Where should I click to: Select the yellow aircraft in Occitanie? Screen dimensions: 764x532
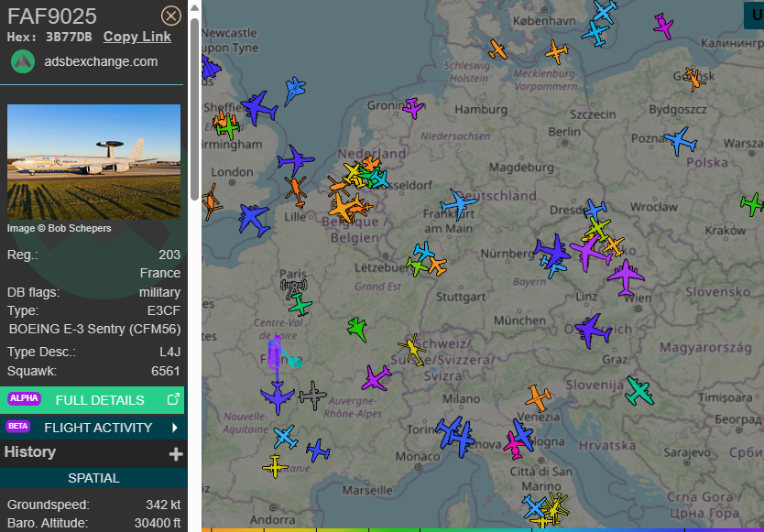point(275,467)
